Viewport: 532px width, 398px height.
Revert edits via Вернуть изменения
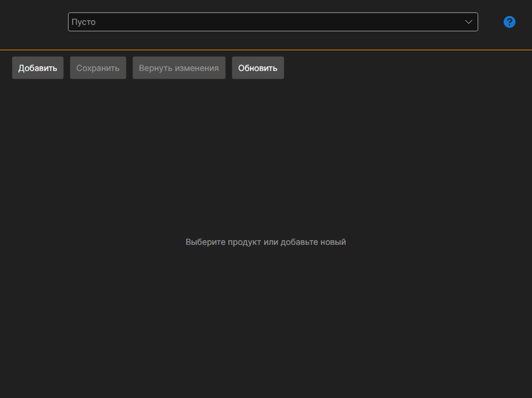[x=179, y=68]
